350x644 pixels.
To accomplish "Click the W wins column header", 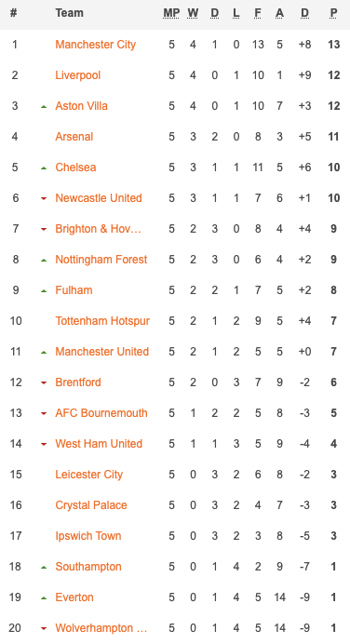I will [193, 13].
